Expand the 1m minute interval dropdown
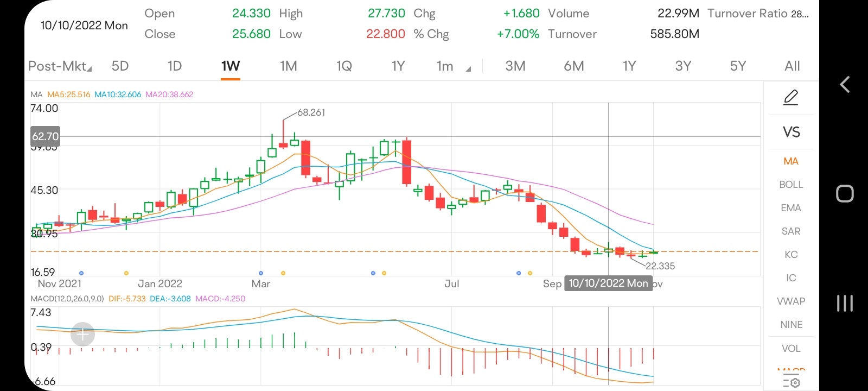This screenshot has height=391, width=868. [x=454, y=66]
